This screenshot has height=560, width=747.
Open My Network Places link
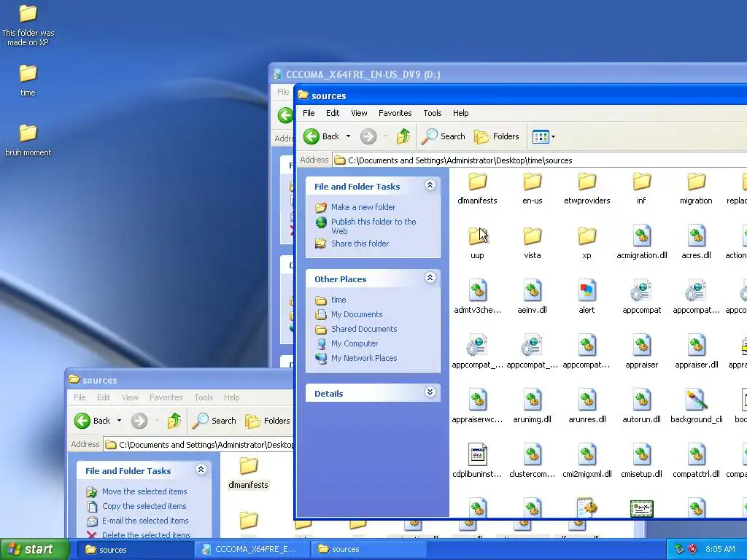tap(364, 358)
